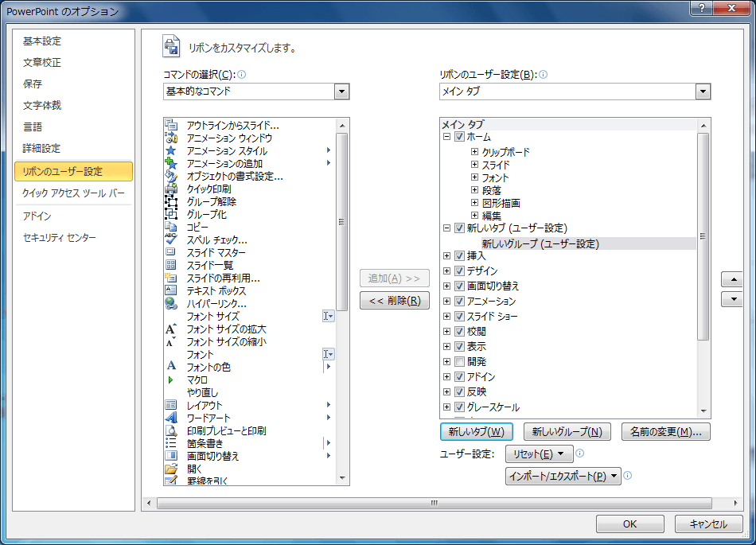Screen dimensions: 756x545
Task: Click the ハイパーリンク globe icon
Action: (x=171, y=303)
